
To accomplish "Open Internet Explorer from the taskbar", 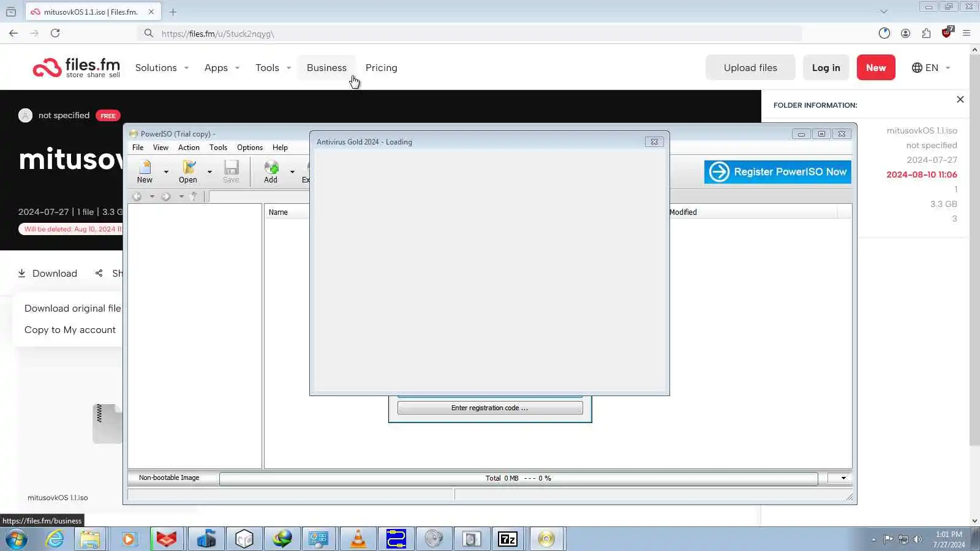I will [x=55, y=539].
